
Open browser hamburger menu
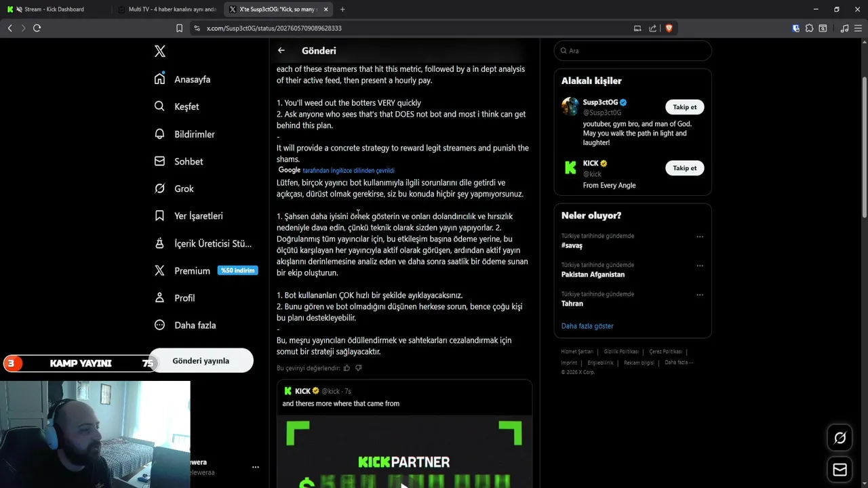pos(859,28)
